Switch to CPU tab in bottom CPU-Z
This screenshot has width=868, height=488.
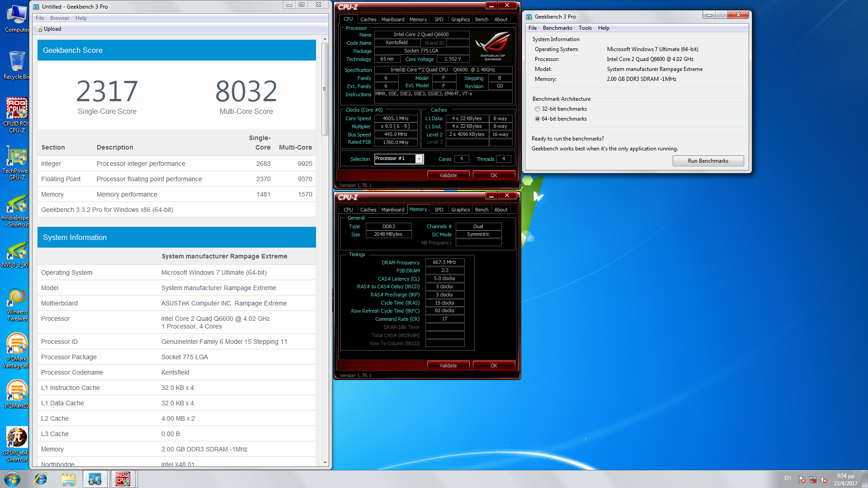pyautogui.click(x=348, y=210)
